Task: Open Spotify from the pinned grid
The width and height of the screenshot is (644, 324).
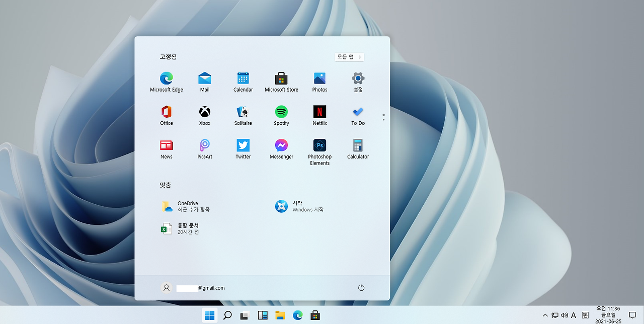Action: (x=281, y=116)
